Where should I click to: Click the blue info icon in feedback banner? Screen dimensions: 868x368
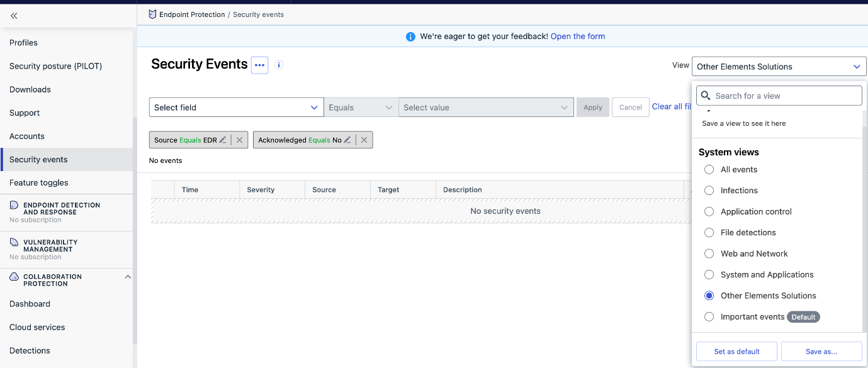411,36
